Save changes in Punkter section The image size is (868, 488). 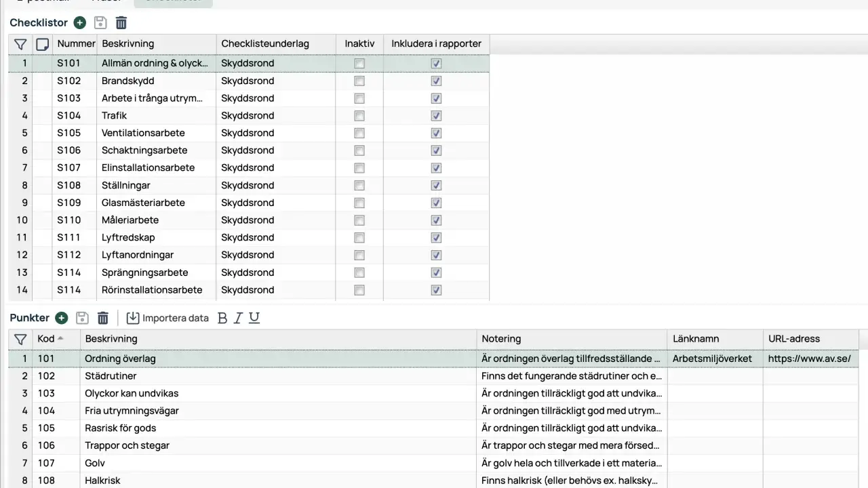tap(82, 318)
